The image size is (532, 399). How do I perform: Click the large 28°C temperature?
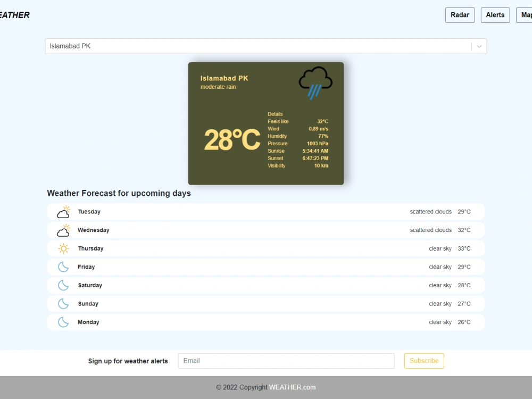tap(232, 140)
